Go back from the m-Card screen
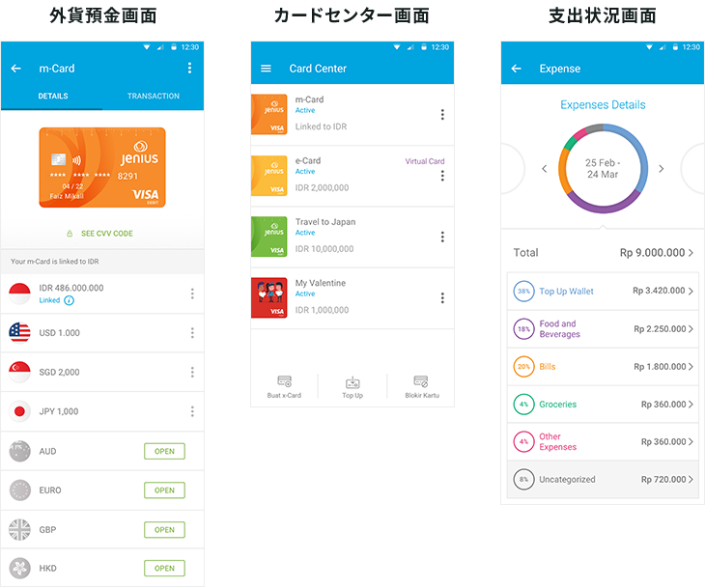This screenshot has width=705, height=588. point(16,69)
